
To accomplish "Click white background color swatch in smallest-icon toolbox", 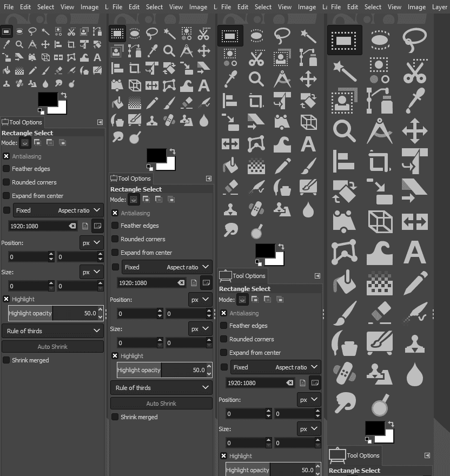I will coord(61,109).
